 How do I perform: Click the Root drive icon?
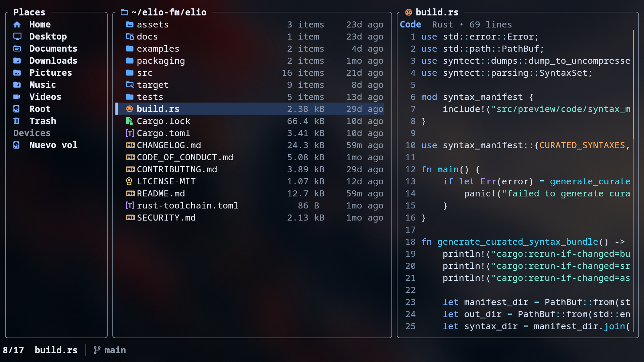pos(16,109)
